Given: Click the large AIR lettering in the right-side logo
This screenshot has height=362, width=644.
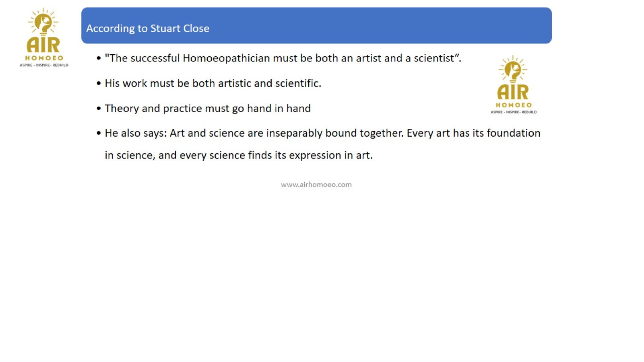Looking at the screenshot, I should point(513,92).
